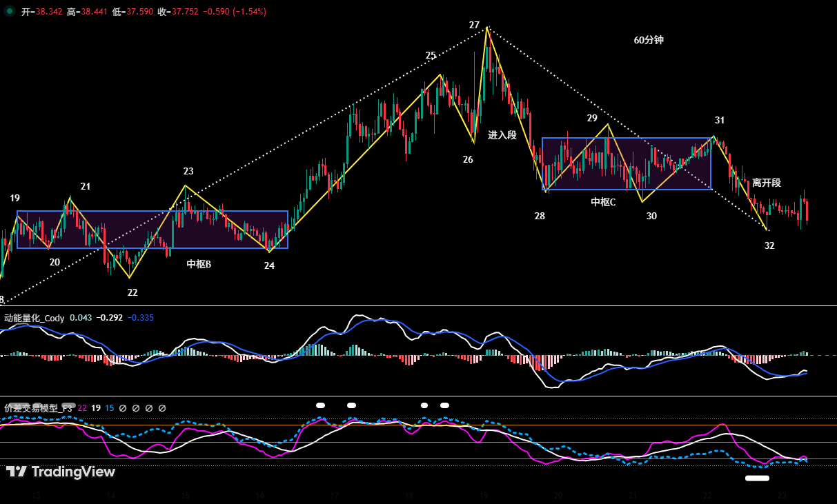Click the 进入段 annotation text

coord(502,135)
